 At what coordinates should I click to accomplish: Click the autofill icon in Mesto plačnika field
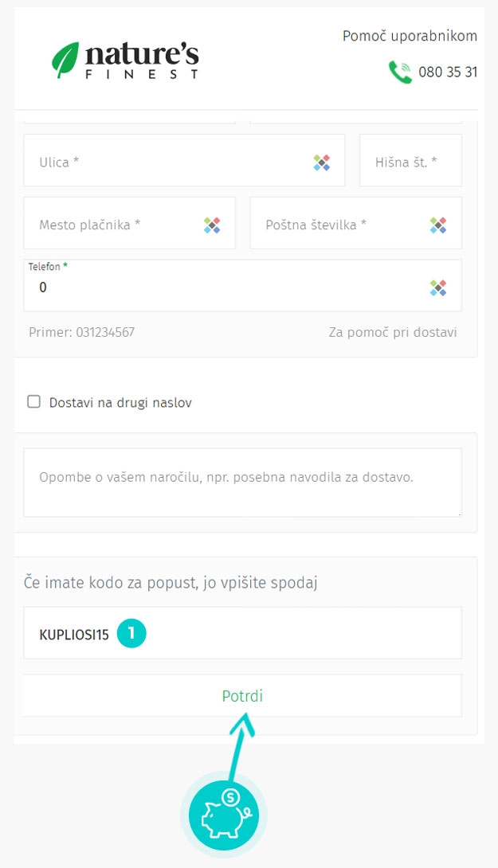point(212,225)
